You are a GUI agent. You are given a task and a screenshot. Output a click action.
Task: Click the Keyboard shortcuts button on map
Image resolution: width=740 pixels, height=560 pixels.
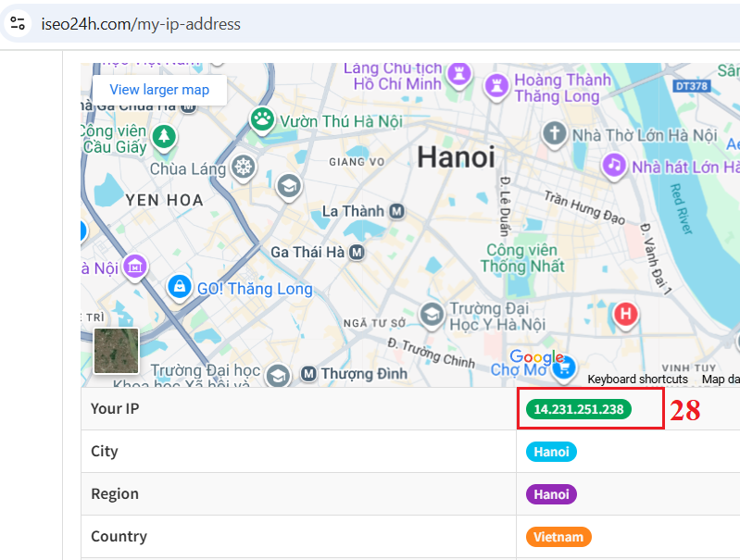637,379
